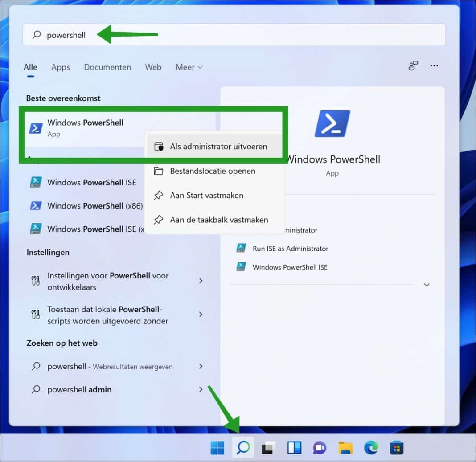Click the magnifier icon in the search box
The image size is (476, 462).
(36, 34)
